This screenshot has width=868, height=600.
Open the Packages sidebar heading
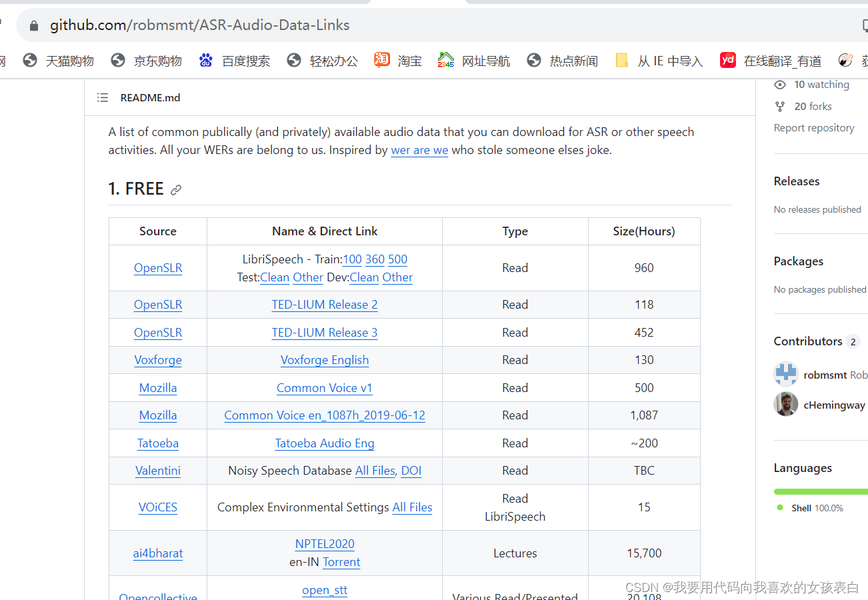tap(799, 261)
